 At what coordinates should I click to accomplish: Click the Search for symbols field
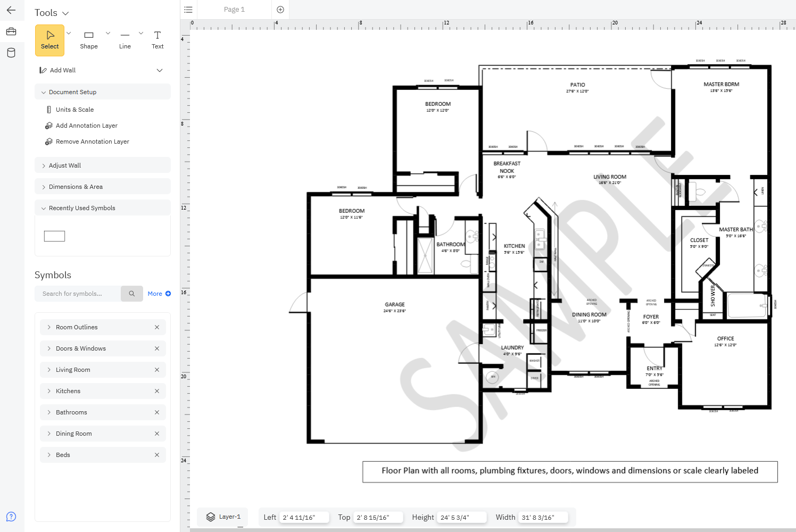(x=78, y=294)
